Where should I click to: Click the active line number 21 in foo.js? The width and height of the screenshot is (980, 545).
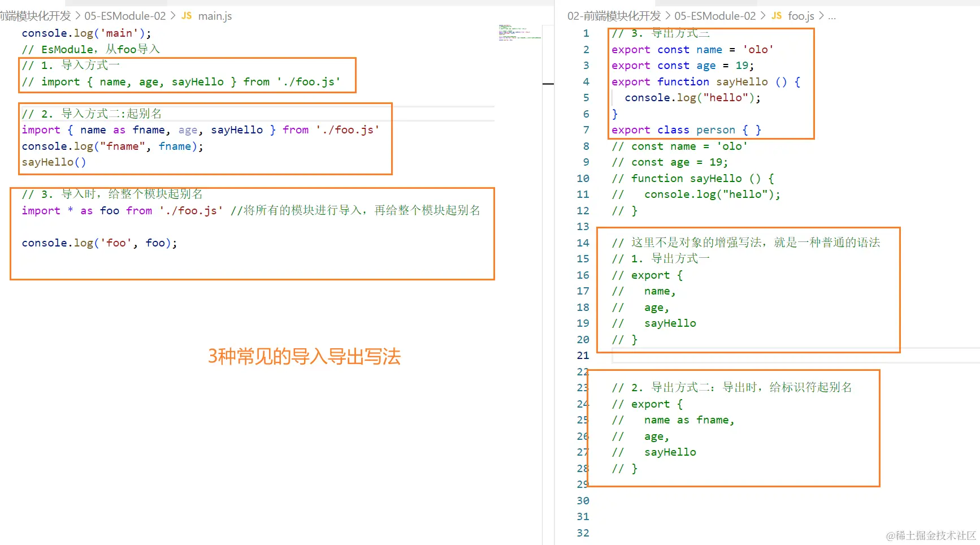click(x=583, y=355)
